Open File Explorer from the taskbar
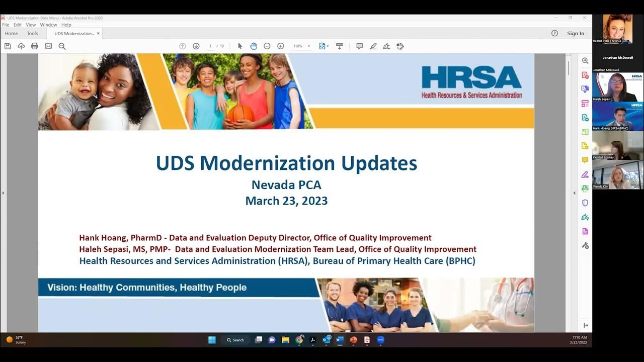The height and width of the screenshot is (362, 644). 285,340
